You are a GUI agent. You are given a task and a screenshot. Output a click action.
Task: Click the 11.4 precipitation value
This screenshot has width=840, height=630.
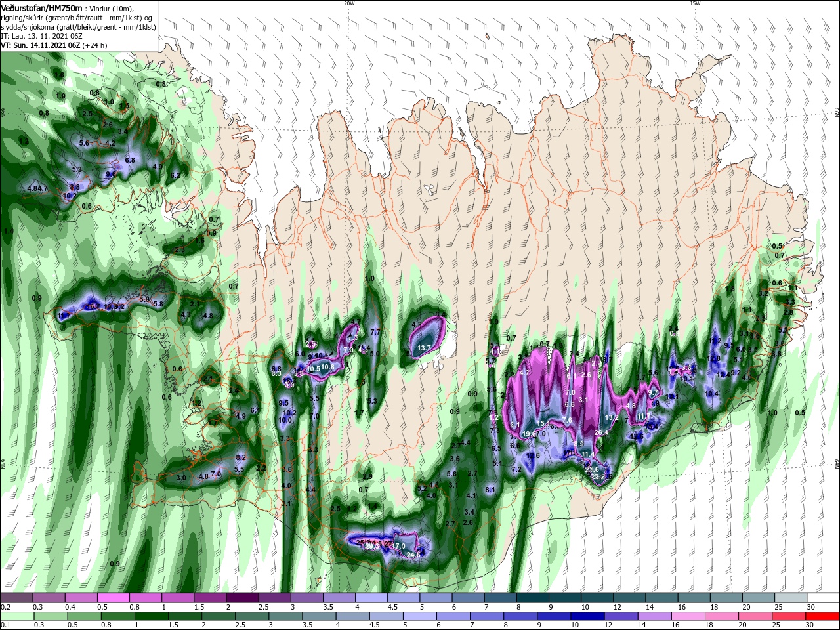(x=588, y=454)
